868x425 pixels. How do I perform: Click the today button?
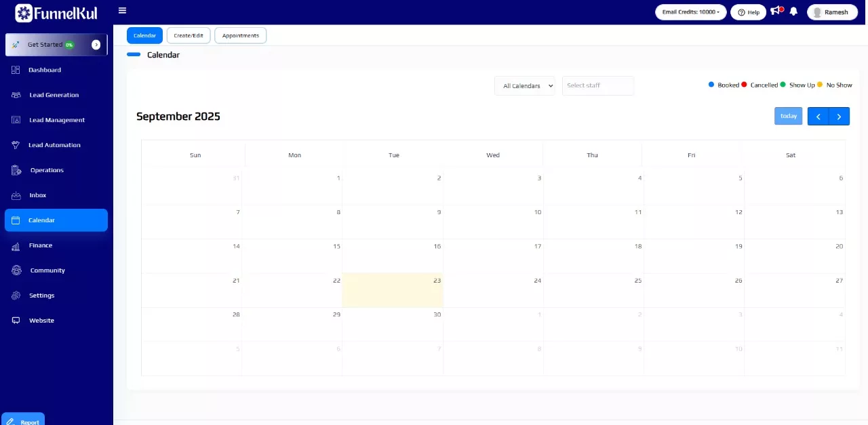[x=788, y=116]
